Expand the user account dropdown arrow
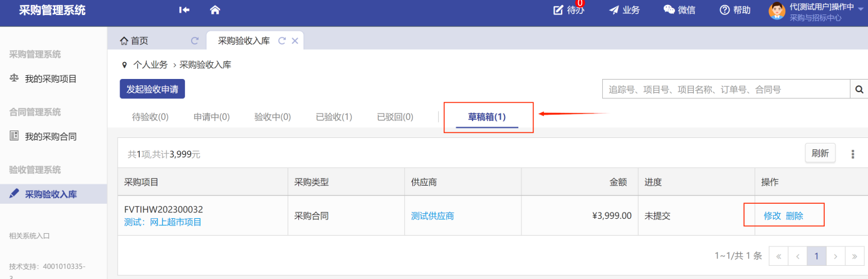The height and width of the screenshot is (279, 868). pyautogui.click(x=862, y=8)
